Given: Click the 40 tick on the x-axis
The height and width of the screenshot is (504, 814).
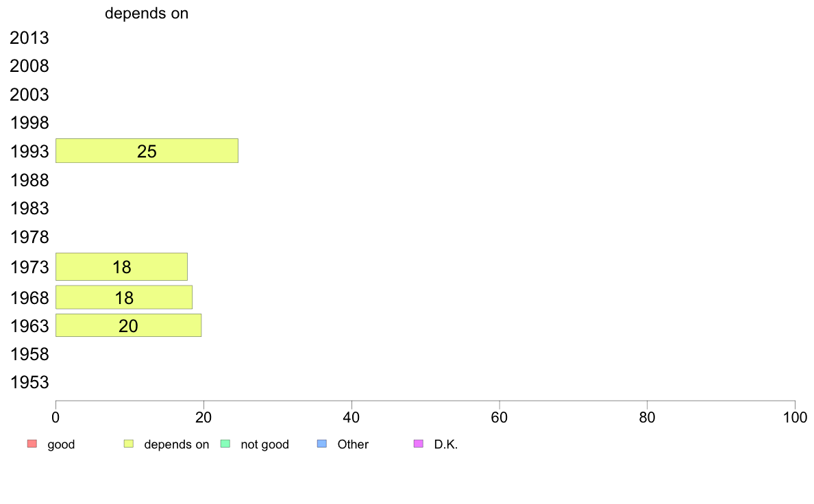Looking at the screenshot, I should tap(351, 417).
